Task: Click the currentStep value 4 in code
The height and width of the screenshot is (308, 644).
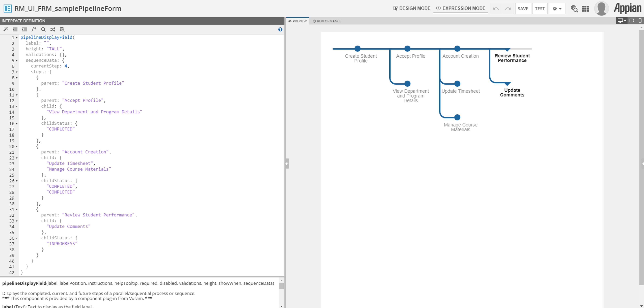Action: click(66, 66)
